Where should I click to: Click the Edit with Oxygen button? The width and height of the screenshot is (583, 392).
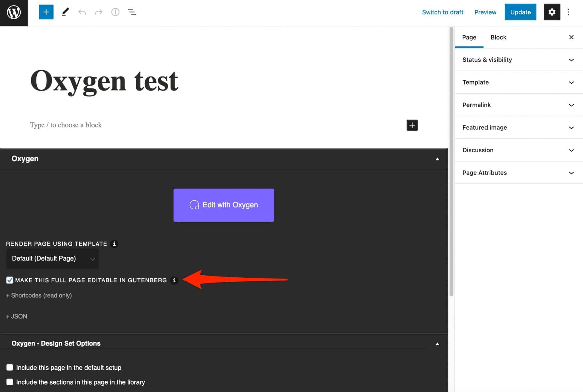pyautogui.click(x=224, y=205)
